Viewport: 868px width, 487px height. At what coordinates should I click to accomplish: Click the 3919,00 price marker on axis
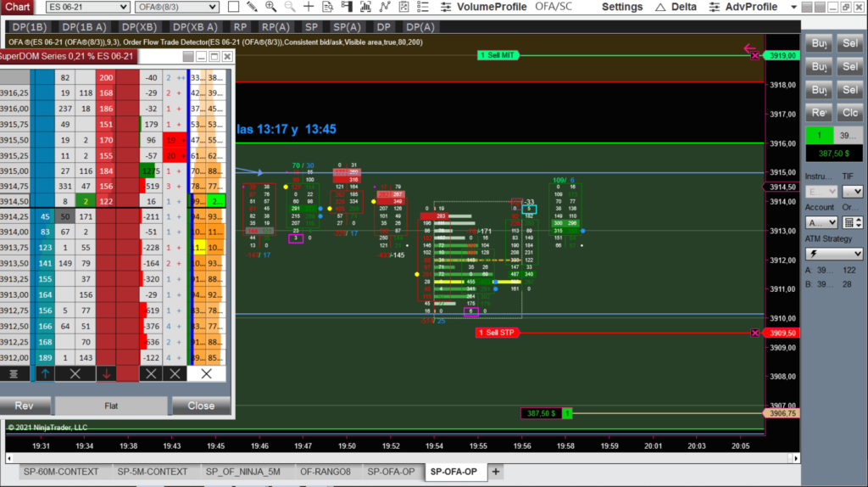[x=781, y=55]
